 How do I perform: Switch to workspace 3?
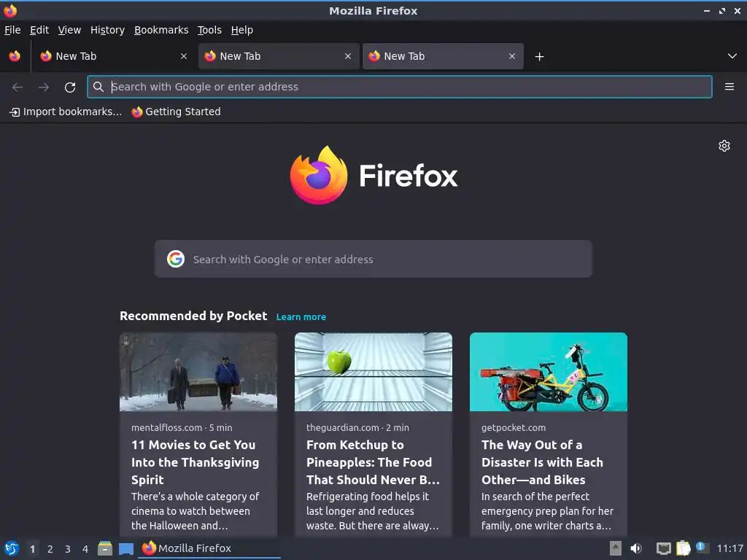(68, 549)
